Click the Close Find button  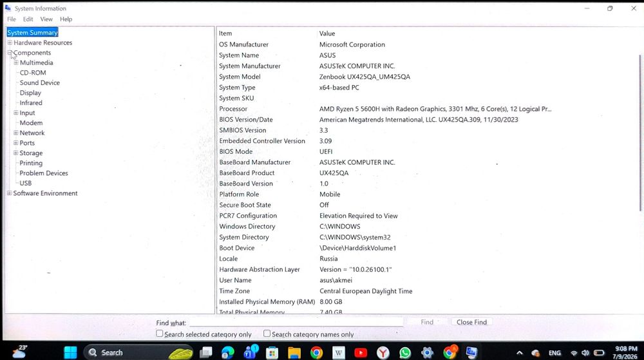click(471, 322)
